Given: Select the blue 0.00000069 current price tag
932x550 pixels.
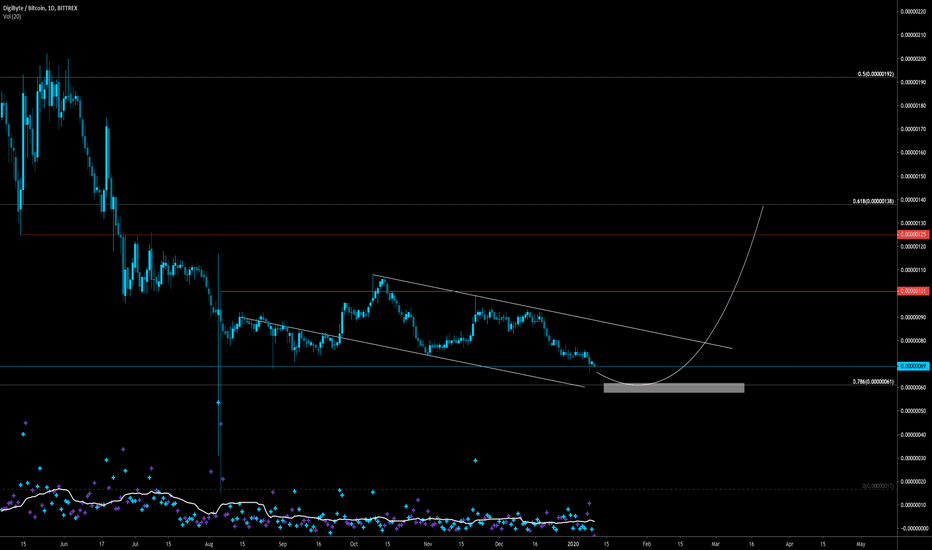Looking at the screenshot, I should [913, 366].
